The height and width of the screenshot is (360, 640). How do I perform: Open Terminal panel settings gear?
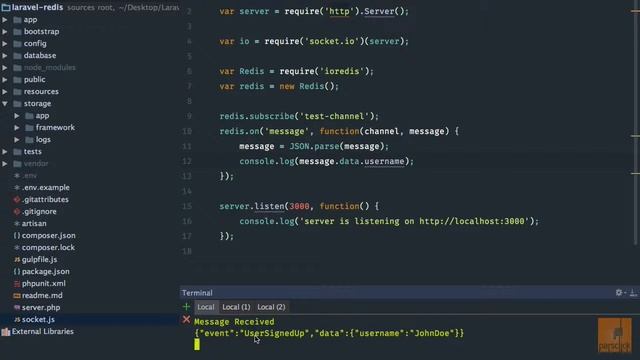pos(619,293)
